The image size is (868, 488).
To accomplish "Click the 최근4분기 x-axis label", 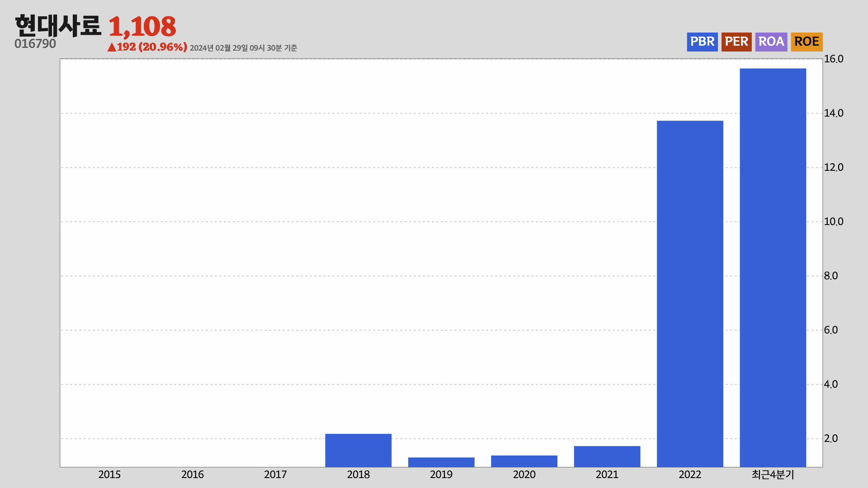I will (x=773, y=474).
